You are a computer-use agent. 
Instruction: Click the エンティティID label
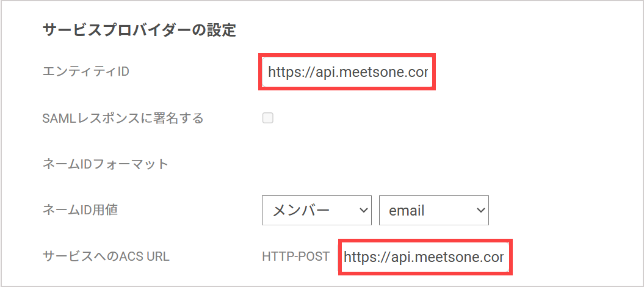click(86, 72)
